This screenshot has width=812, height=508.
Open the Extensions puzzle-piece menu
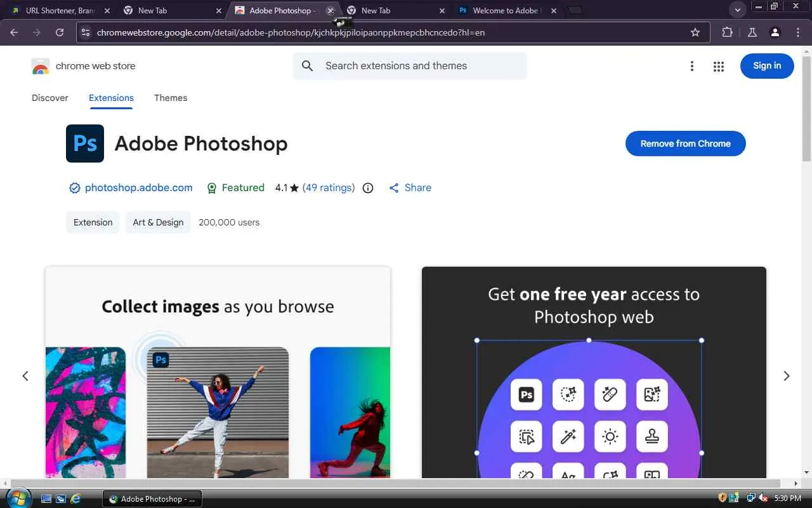click(727, 32)
